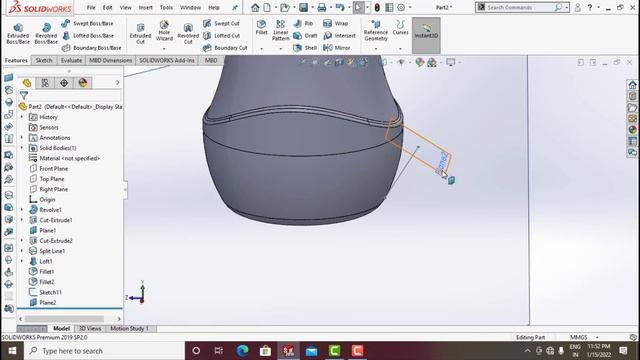
Task: Expand the Solid Bodies(1) node
Action: pyautogui.click(x=22, y=148)
